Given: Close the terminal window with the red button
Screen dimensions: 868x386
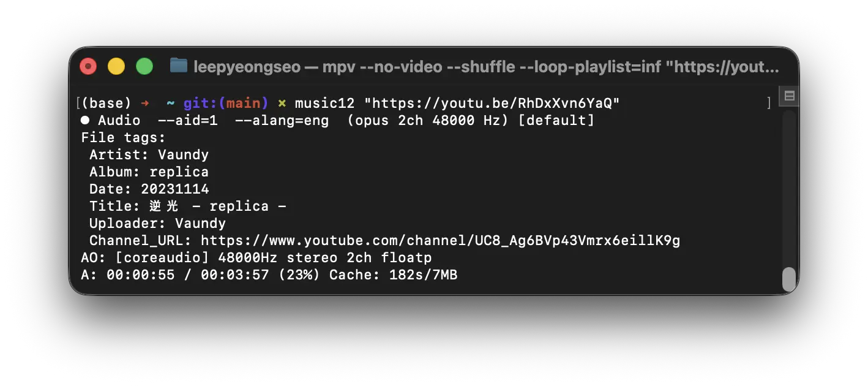Looking at the screenshot, I should [x=88, y=66].
